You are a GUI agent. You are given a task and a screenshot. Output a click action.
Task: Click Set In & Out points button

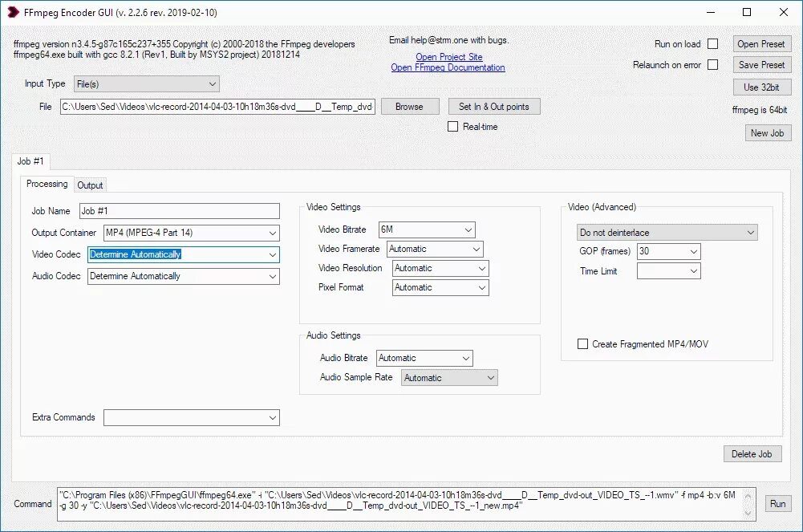(494, 107)
